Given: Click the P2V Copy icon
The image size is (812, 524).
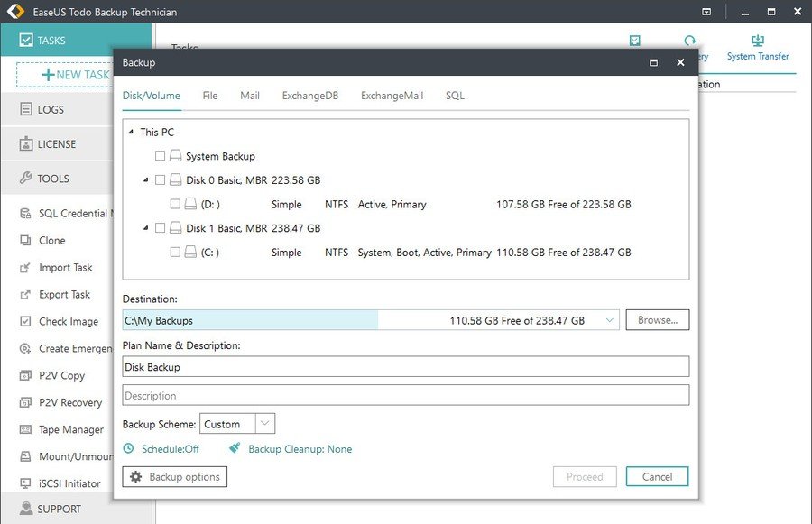Looking at the screenshot, I should click(25, 375).
